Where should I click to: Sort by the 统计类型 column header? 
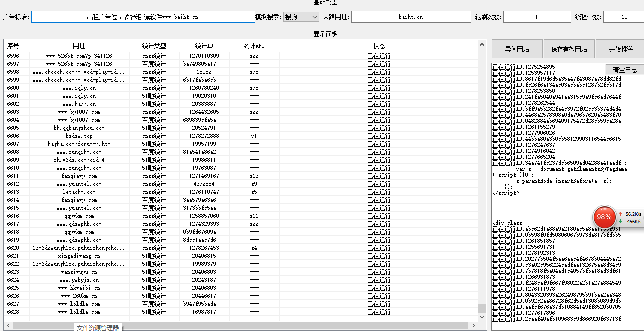pos(154,46)
